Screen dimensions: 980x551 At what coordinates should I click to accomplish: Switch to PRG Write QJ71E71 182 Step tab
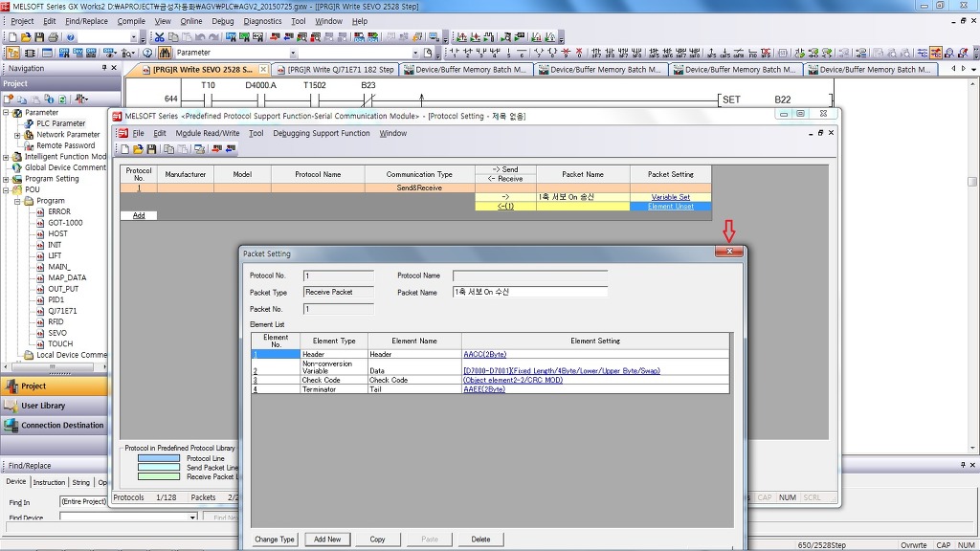340,70
